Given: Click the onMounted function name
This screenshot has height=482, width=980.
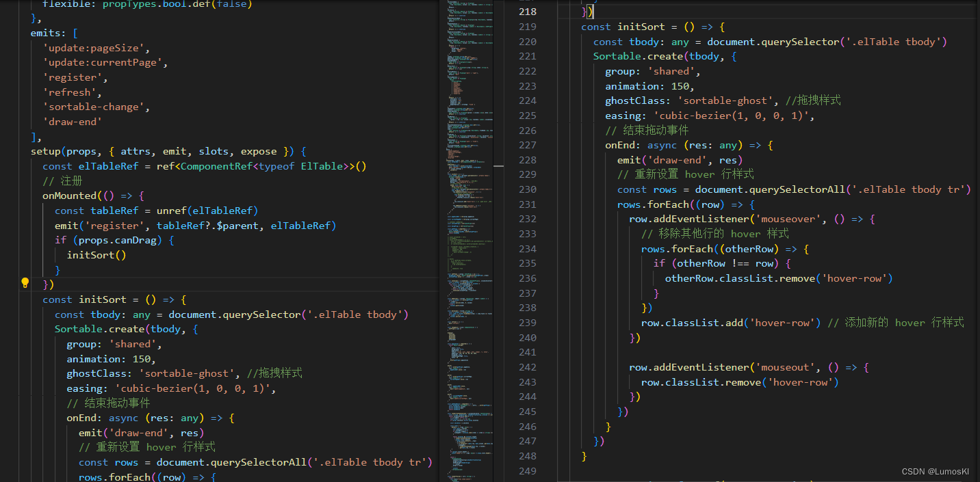Looking at the screenshot, I should click(x=67, y=196).
